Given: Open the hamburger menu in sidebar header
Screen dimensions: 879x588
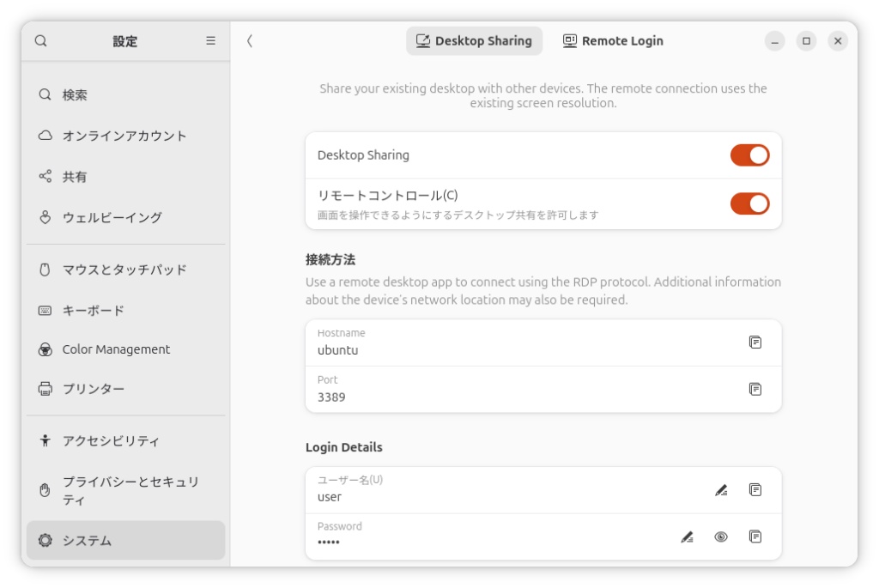Looking at the screenshot, I should [210, 41].
